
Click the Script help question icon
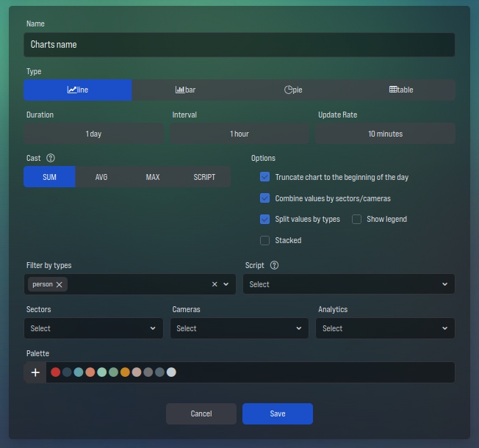coord(275,265)
